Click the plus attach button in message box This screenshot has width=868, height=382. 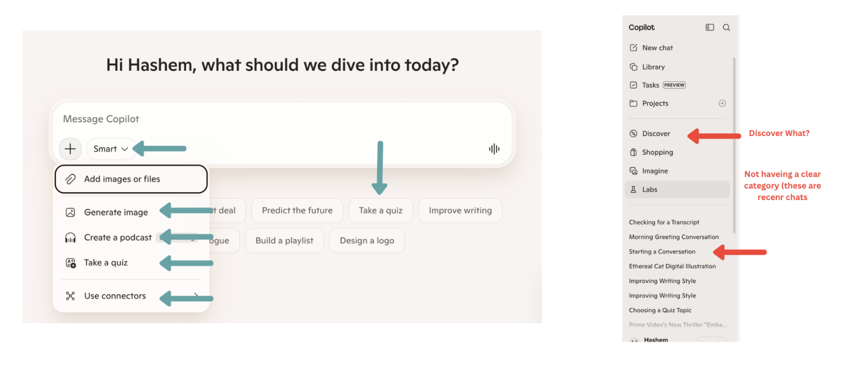(x=70, y=149)
